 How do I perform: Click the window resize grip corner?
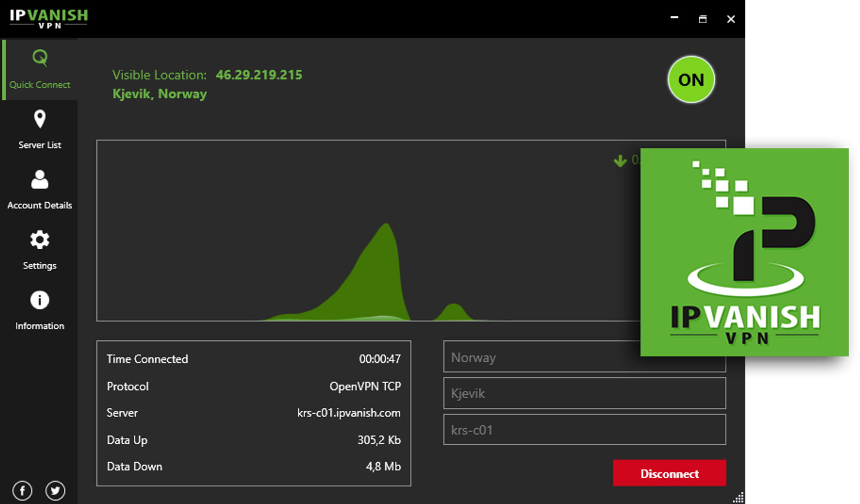[x=738, y=498]
